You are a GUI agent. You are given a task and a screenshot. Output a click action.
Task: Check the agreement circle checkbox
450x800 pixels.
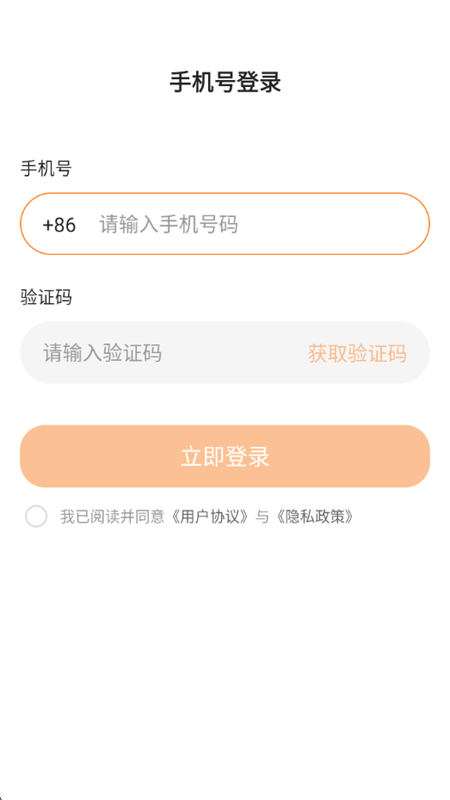pyautogui.click(x=36, y=516)
